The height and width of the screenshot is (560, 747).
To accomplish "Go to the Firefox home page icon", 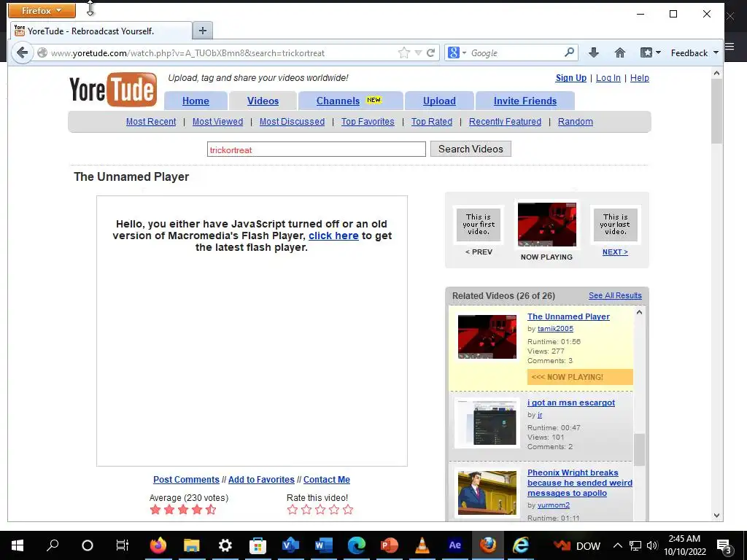I will [x=620, y=52].
